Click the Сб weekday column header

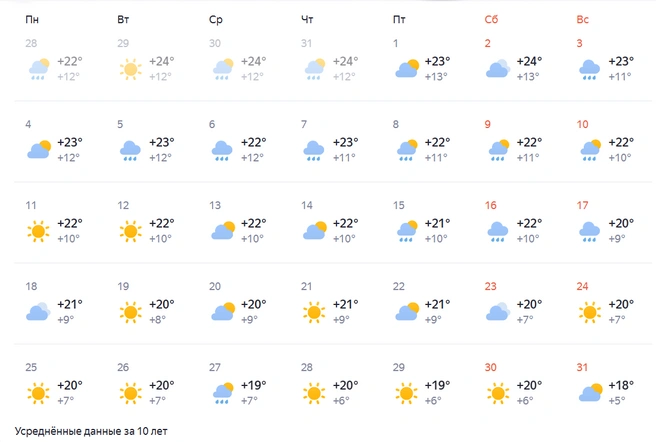point(491,19)
